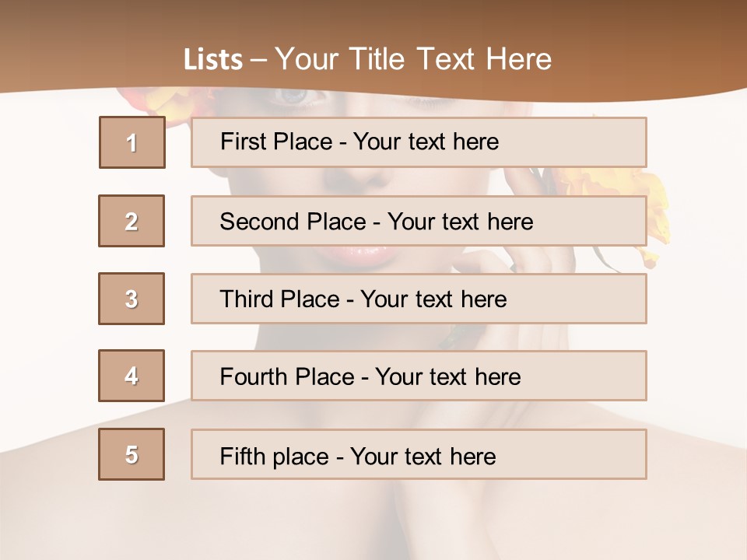The image size is (747, 560).
Task: Select the bold word Lists in title
Action: coord(213,60)
